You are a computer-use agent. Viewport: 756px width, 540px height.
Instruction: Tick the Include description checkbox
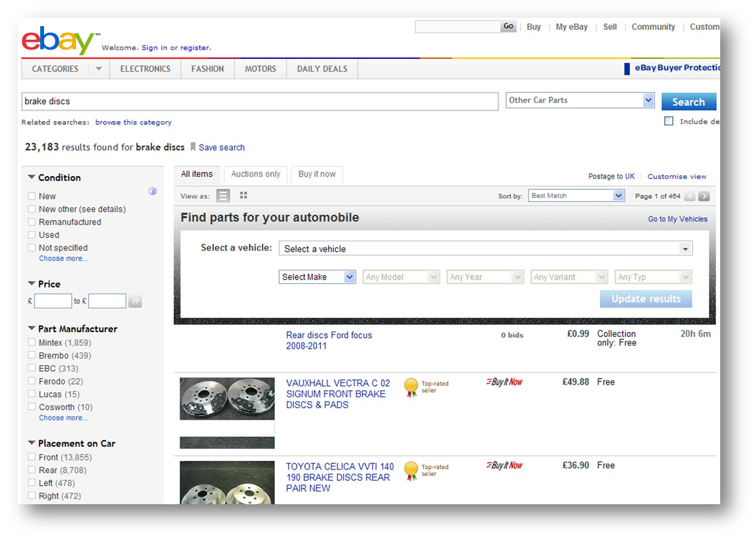click(x=668, y=121)
